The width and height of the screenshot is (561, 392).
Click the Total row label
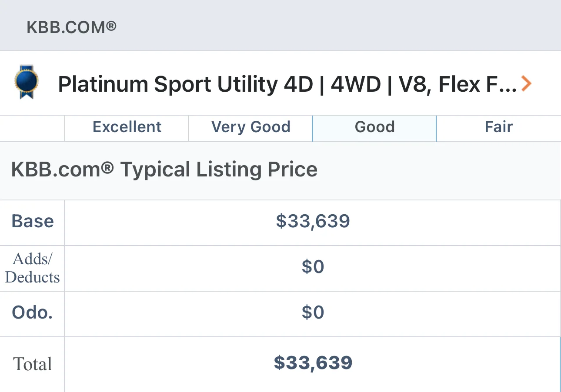pos(33,364)
